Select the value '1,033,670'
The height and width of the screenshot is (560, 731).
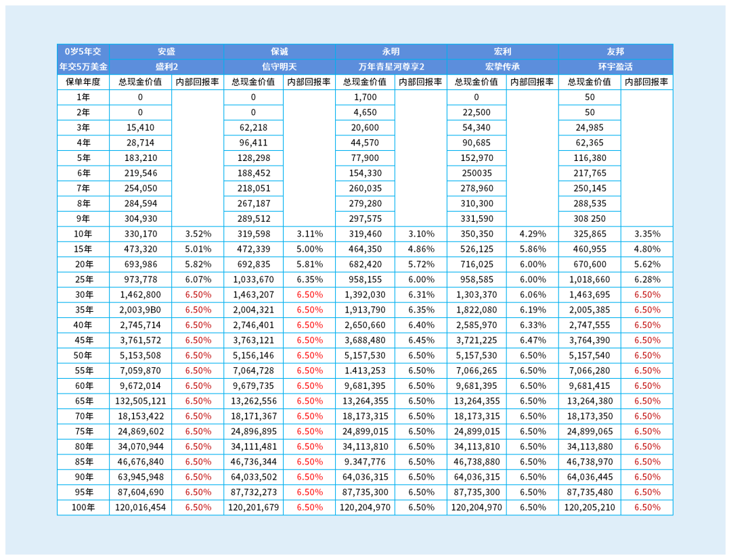(x=253, y=279)
